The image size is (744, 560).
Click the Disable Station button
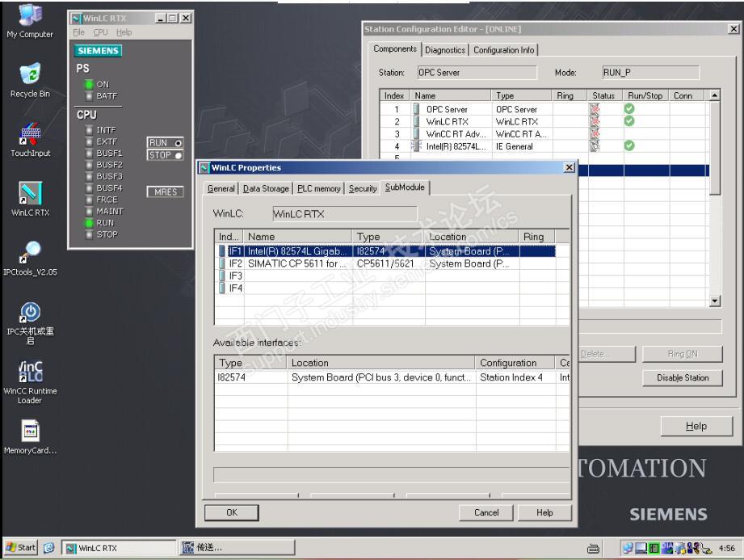click(x=683, y=378)
